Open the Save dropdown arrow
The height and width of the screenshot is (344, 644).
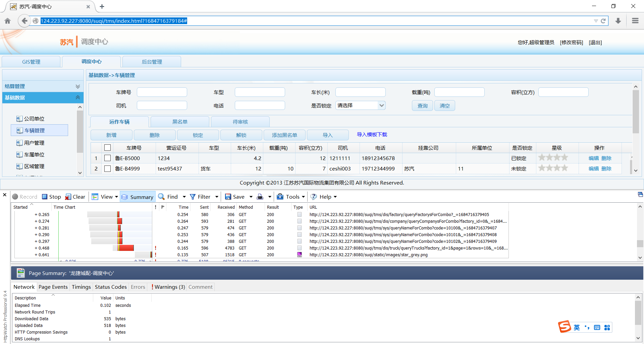tap(251, 197)
